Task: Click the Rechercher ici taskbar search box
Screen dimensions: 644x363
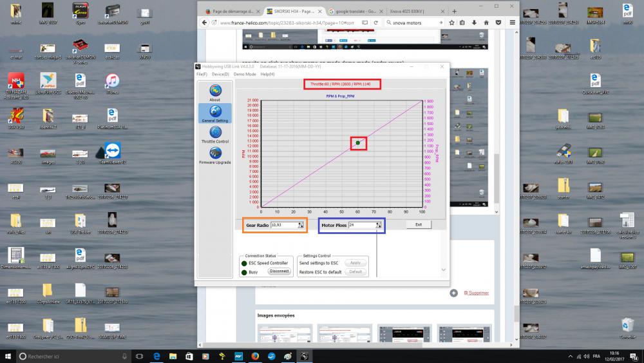Action: pos(74,356)
